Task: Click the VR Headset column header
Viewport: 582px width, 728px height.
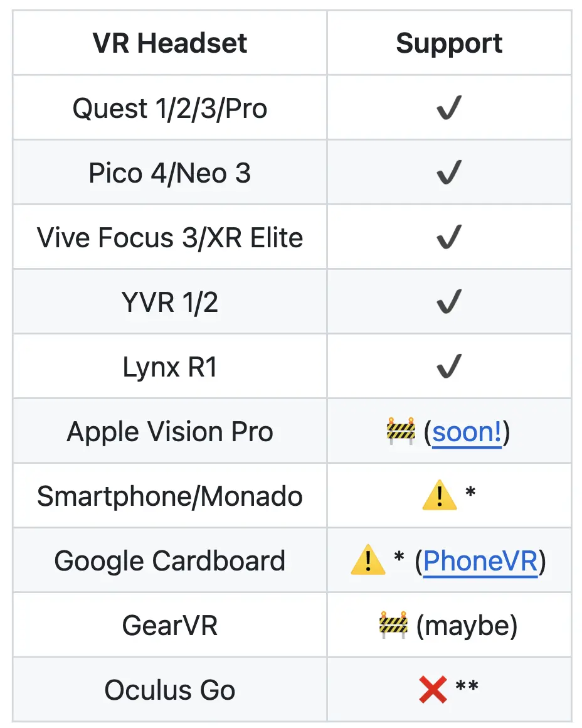Action: [170, 43]
